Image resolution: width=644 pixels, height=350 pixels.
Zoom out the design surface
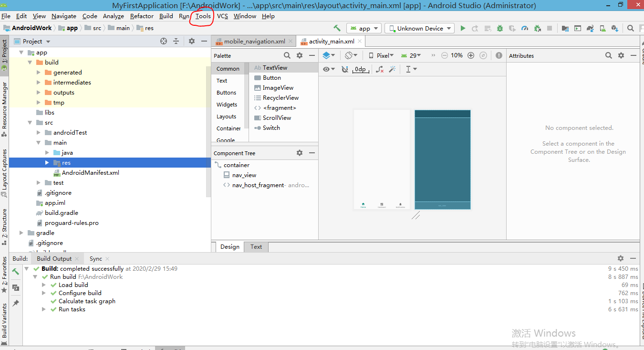pyautogui.click(x=445, y=55)
